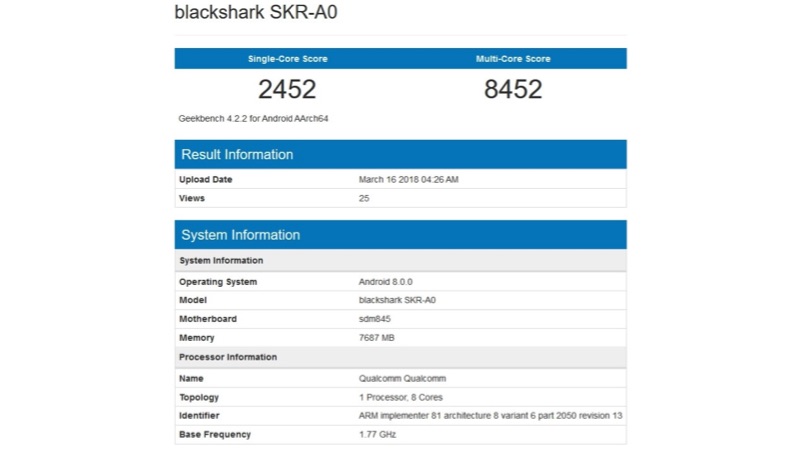This screenshot has width=801, height=449.
Task: Click the Android 8.0.0 value
Action: coord(386,282)
